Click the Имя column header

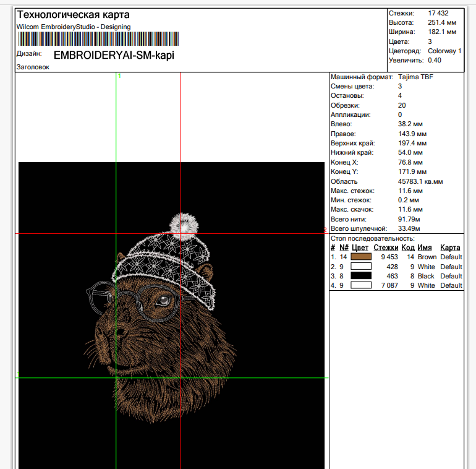424,247
